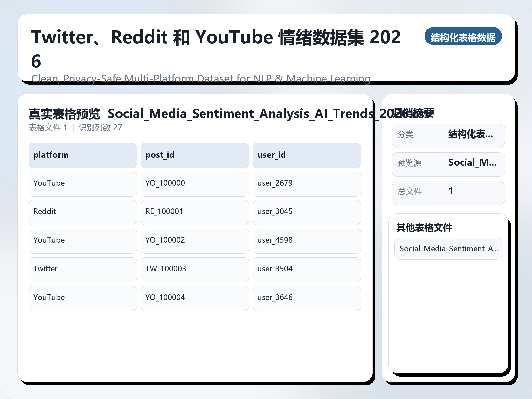Select the TW_100003 post id cell
This screenshot has width=532, height=399.
[x=195, y=269]
